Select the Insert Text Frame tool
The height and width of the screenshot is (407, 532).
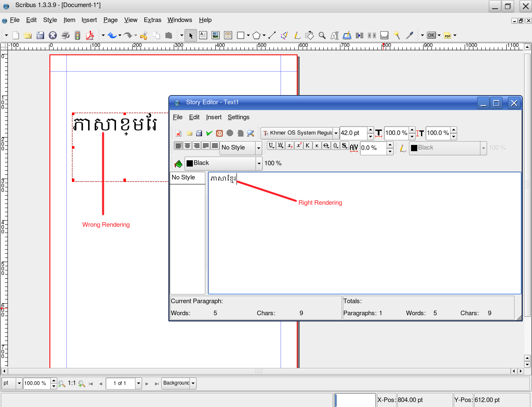tap(203, 35)
